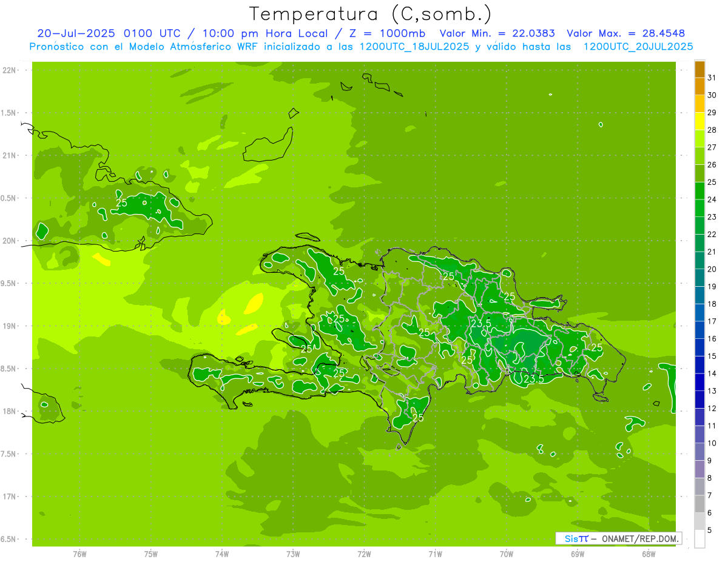Click the "69W" longitude label
Viewport: 728px width, 562px height.
pos(578,554)
